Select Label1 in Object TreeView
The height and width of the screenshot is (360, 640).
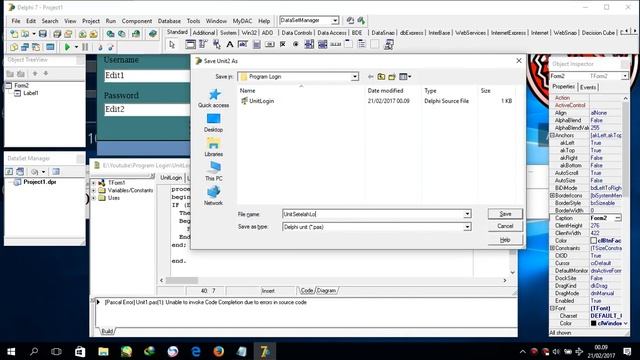31,93
